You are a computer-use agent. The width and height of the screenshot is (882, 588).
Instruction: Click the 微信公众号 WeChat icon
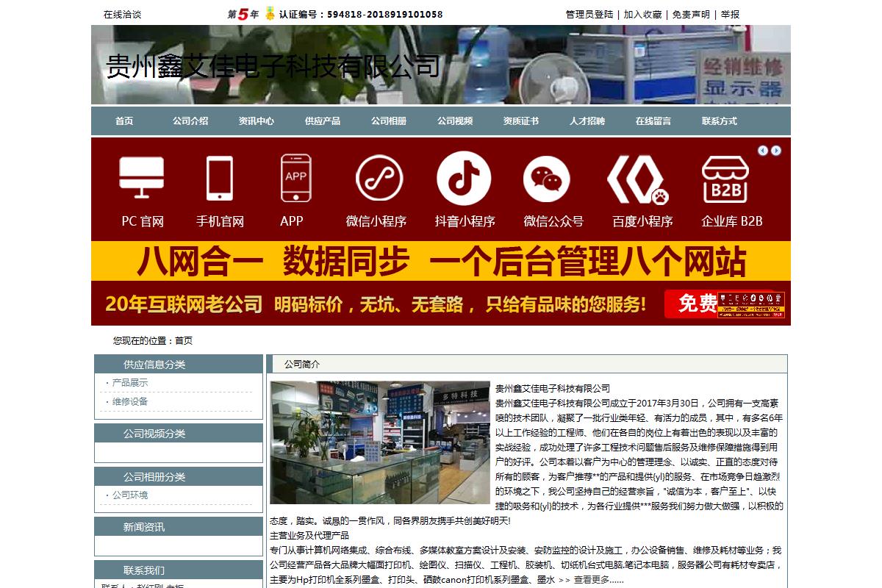pos(546,177)
